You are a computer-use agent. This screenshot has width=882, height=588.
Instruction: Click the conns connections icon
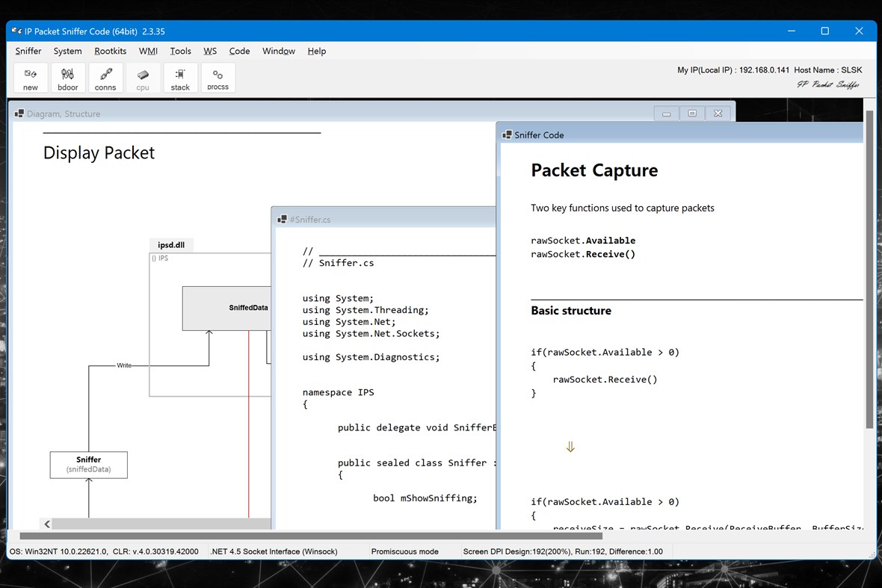click(x=105, y=77)
